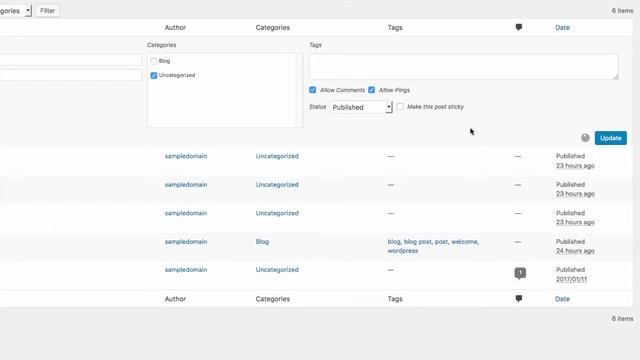
Task: Check the Blog category checkbox
Action: tap(153, 61)
